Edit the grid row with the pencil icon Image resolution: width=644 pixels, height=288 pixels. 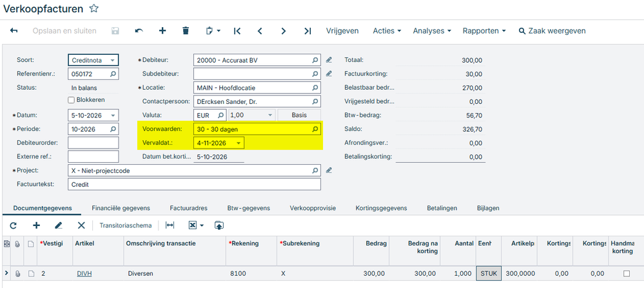[x=58, y=225]
